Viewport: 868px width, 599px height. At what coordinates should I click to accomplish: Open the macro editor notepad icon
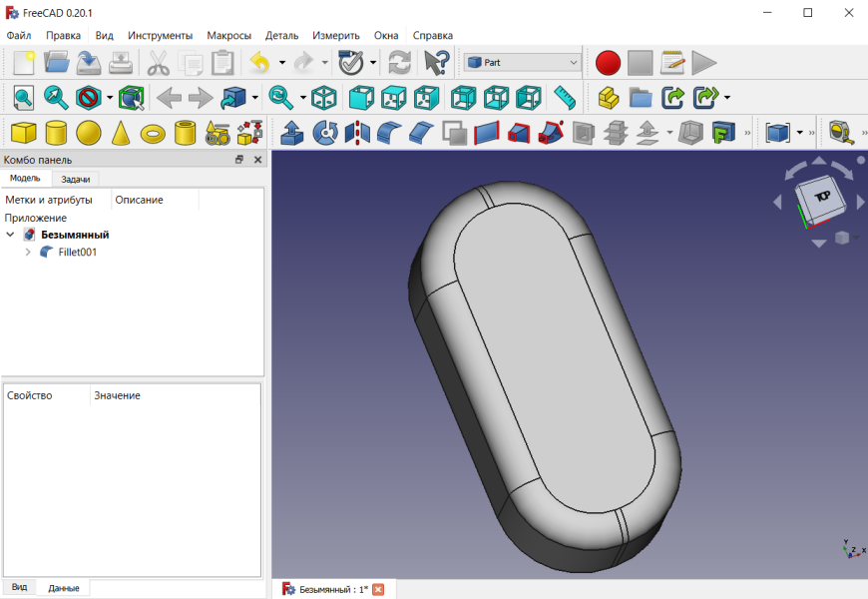[672, 63]
